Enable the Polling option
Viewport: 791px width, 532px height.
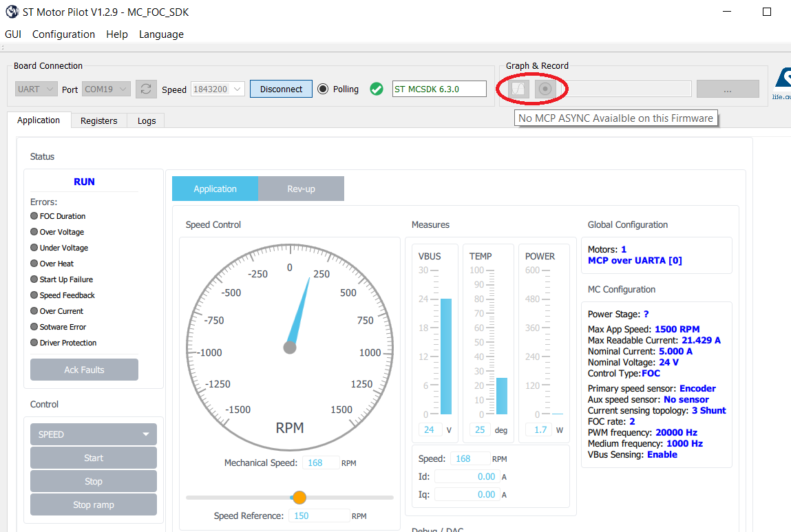point(323,89)
